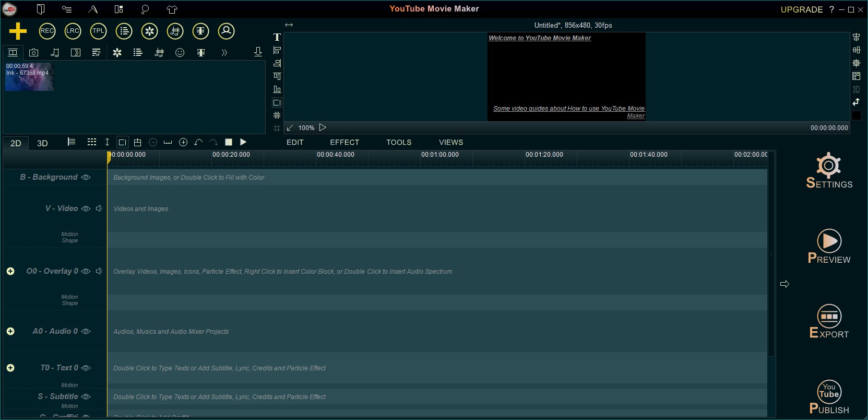The height and width of the screenshot is (420, 868).
Task: Click the timeline play triangle button
Action: 243,142
